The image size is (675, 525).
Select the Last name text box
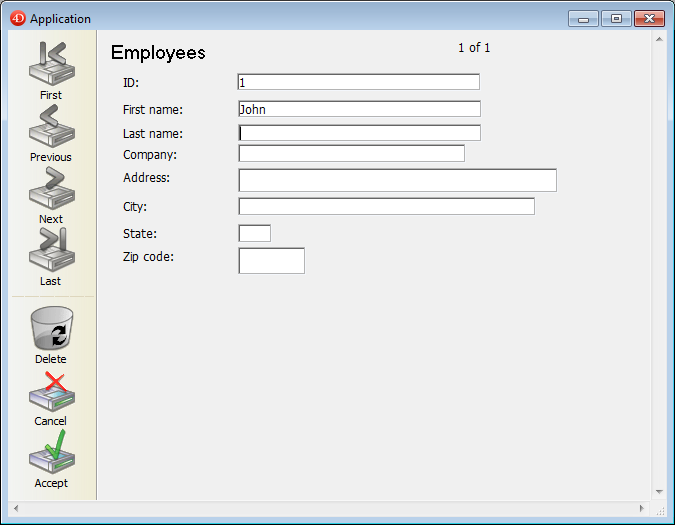click(359, 133)
